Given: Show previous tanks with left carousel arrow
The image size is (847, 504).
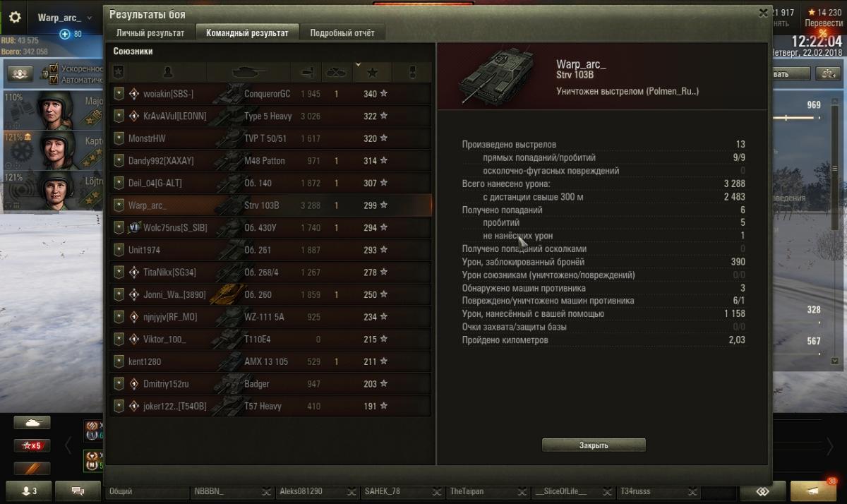Looking at the screenshot, I should coord(68,445).
